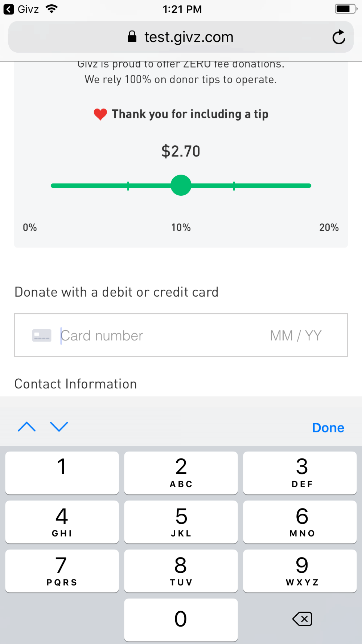Viewport: 362px width, 644px height.
Task: Tap the credit card icon
Action: click(42, 335)
